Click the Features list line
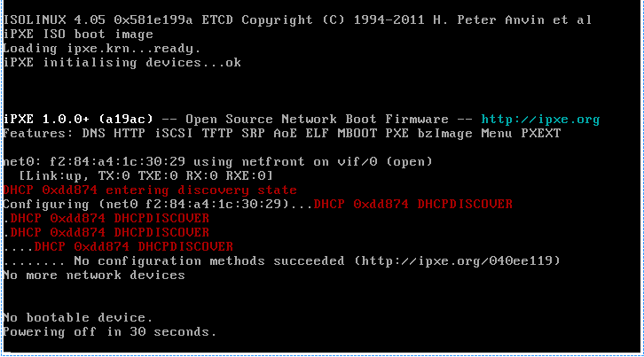644x357 pixels. pos(282,134)
